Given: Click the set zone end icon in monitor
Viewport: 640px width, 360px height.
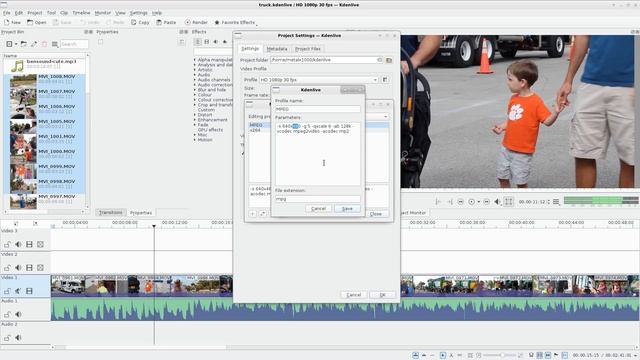Looking at the screenshot, I should [449, 202].
